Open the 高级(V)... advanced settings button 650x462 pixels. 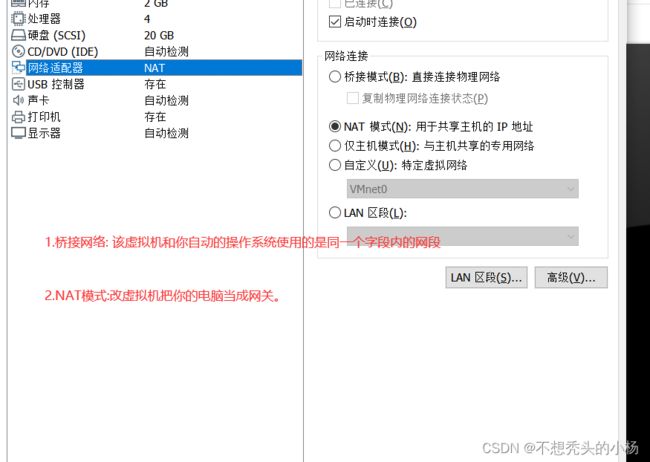click(x=571, y=277)
